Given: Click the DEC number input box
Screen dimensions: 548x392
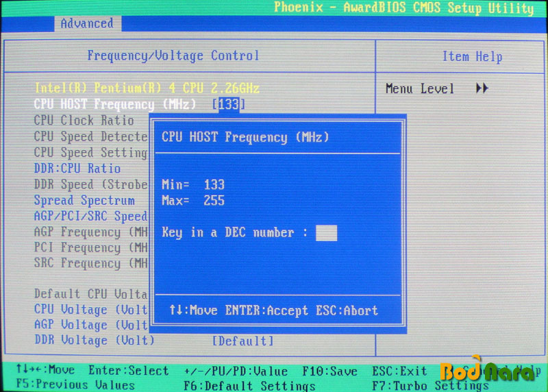Looking at the screenshot, I should (326, 233).
